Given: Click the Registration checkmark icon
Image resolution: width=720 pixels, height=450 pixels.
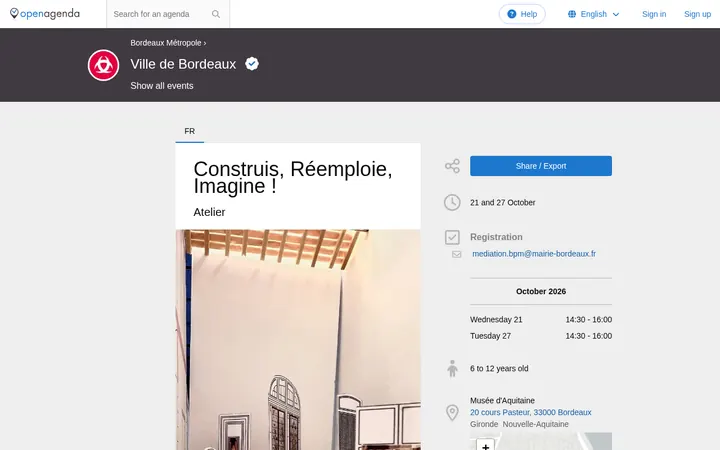Looking at the screenshot, I should (x=452, y=237).
